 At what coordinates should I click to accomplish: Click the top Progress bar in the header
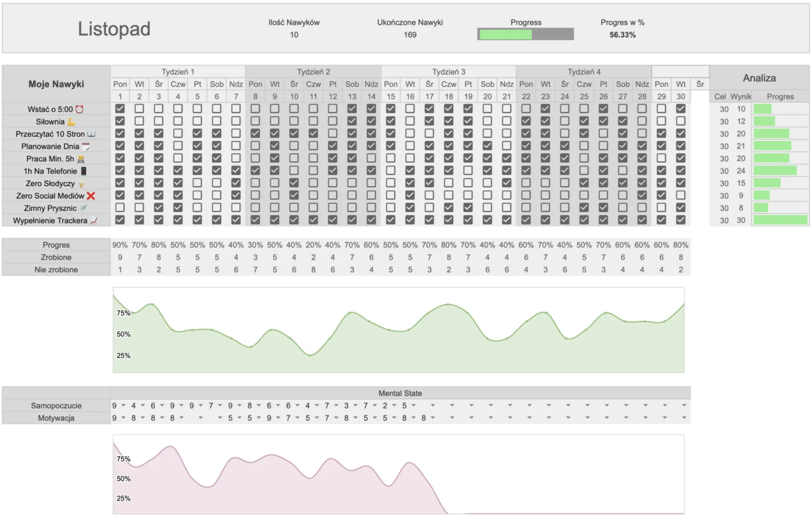click(526, 34)
